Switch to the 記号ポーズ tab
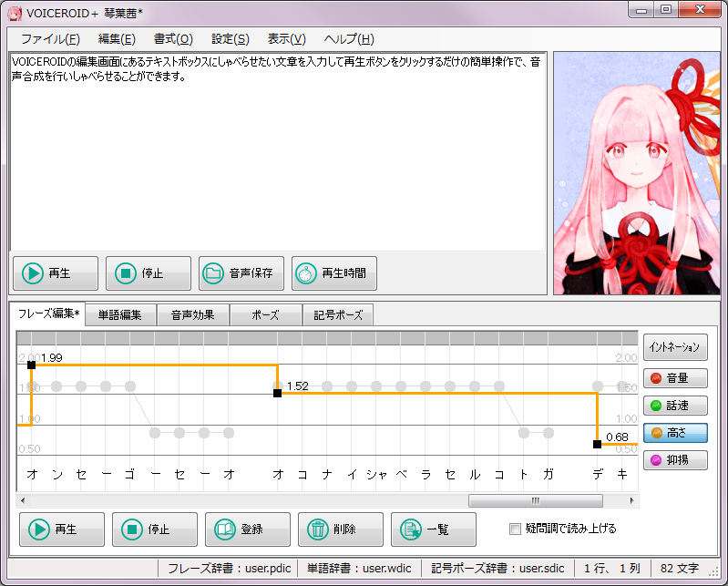Image resolution: width=728 pixels, height=586 pixels. 337,314
